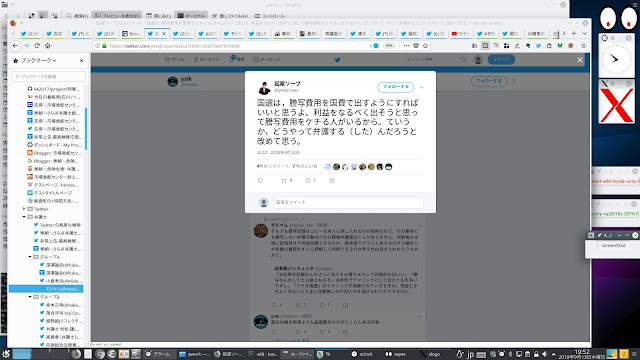Collapse the グループB bookmark folder
Screen dimensions: 640x360
30,297
